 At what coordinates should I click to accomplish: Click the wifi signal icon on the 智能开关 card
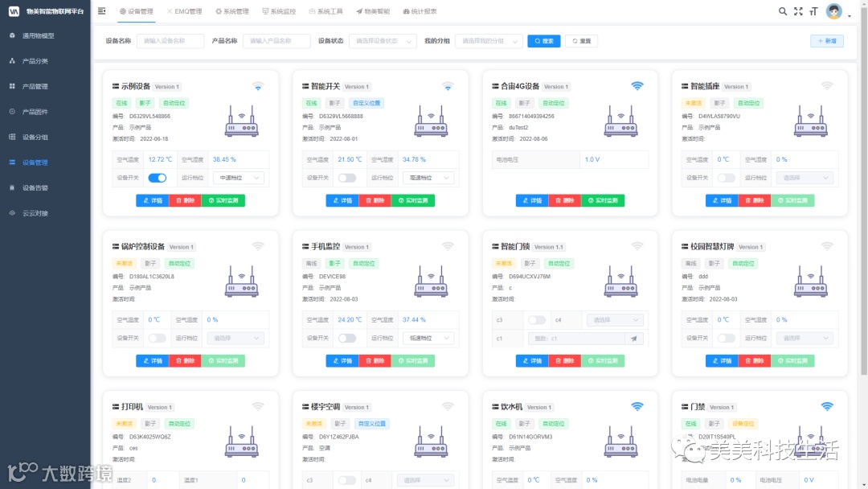click(448, 86)
